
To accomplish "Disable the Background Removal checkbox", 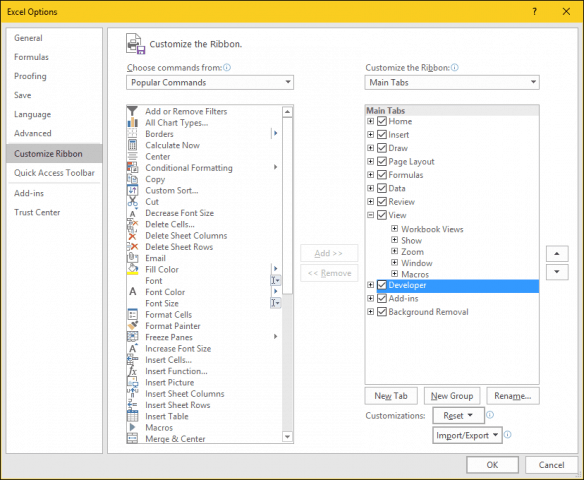I will [382, 312].
